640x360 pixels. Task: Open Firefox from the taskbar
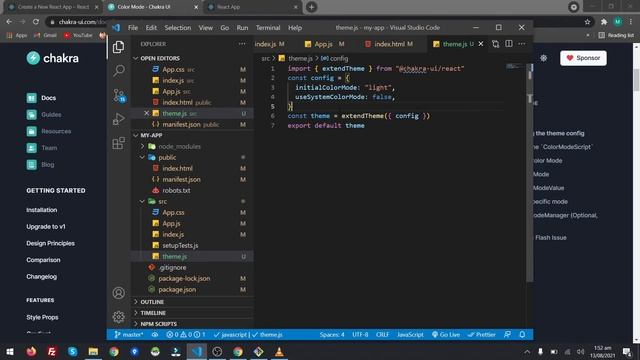click(31, 351)
